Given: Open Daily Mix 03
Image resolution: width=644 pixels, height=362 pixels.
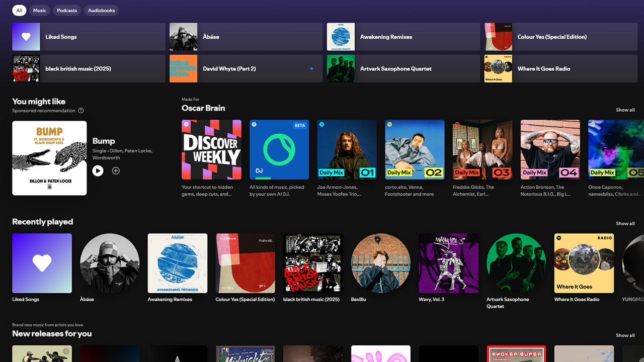Looking at the screenshot, I should [482, 149].
